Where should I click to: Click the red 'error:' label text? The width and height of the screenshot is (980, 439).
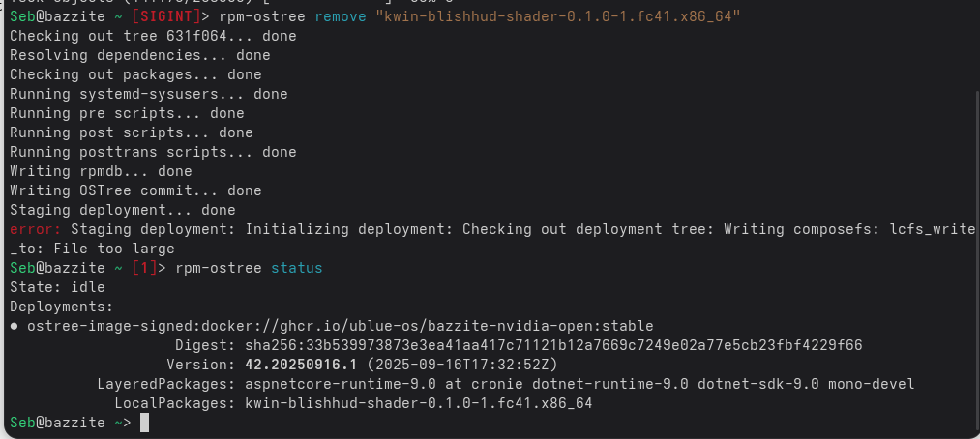coord(35,229)
